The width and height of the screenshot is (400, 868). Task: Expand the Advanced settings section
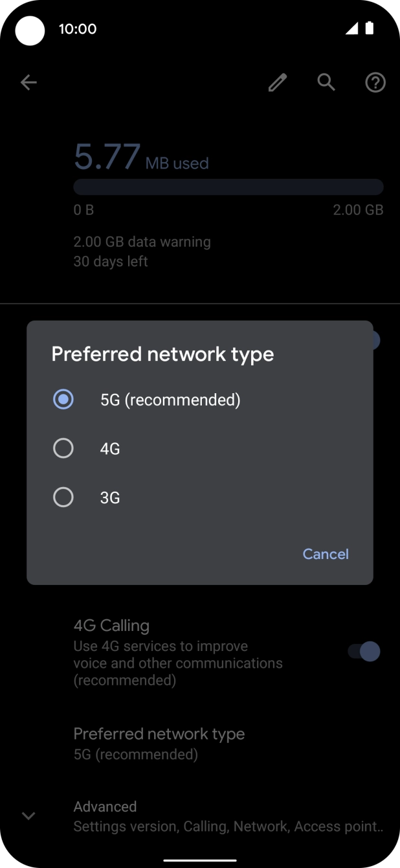tap(105, 806)
